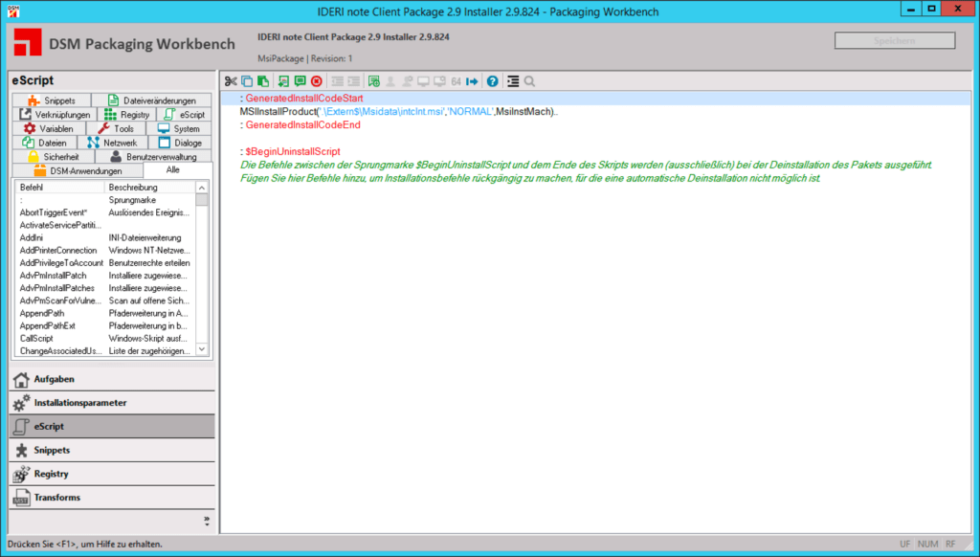Click the scissors Cut icon in the editor toolbar

tap(231, 81)
